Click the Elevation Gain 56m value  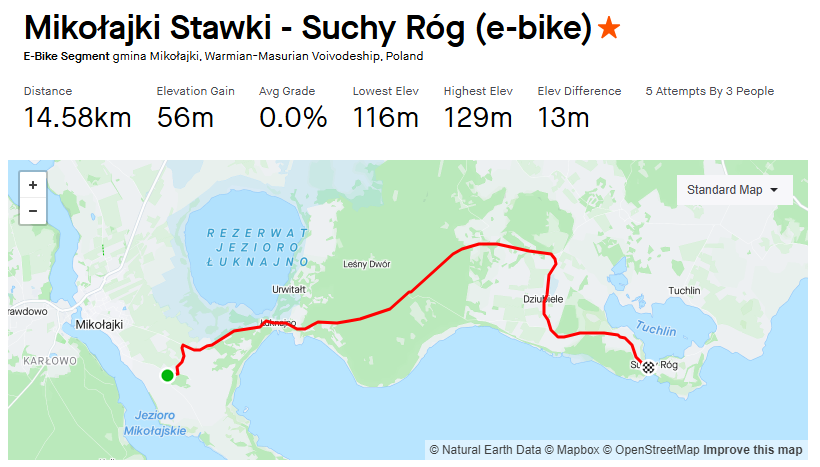pyautogui.click(x=185, y=118)
